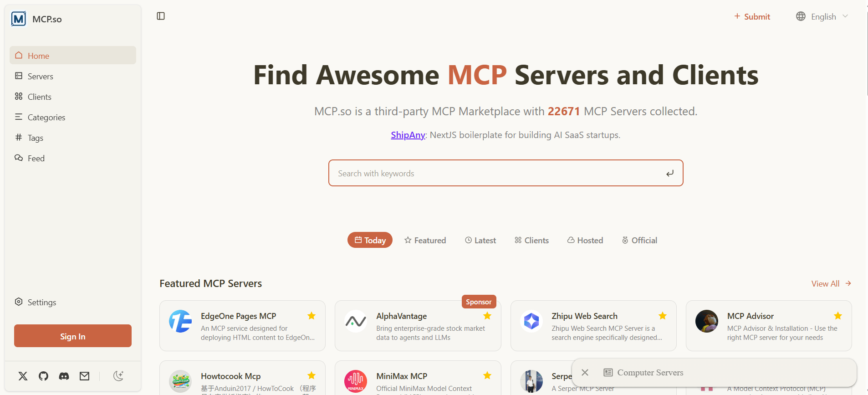Image resolution: width=868 pixels, height=395 pixels.
Task: Click the Computer Servers popup icon
Action: tap(608, 373)
